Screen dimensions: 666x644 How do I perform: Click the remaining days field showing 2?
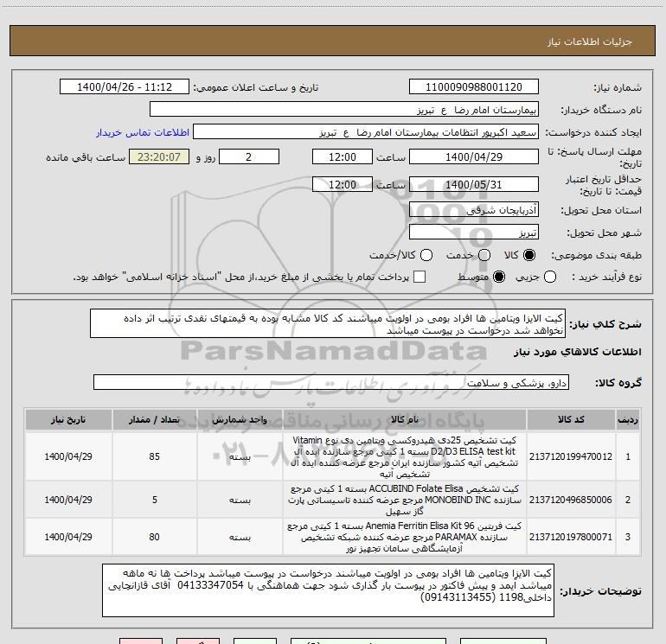coord(249,156)
